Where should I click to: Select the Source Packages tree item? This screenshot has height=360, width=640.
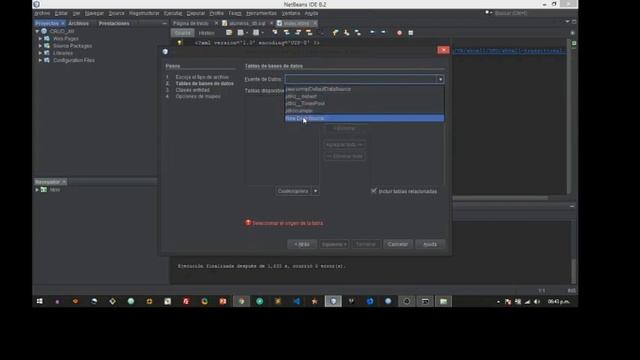pyautogui.click(x=72, y=46)
